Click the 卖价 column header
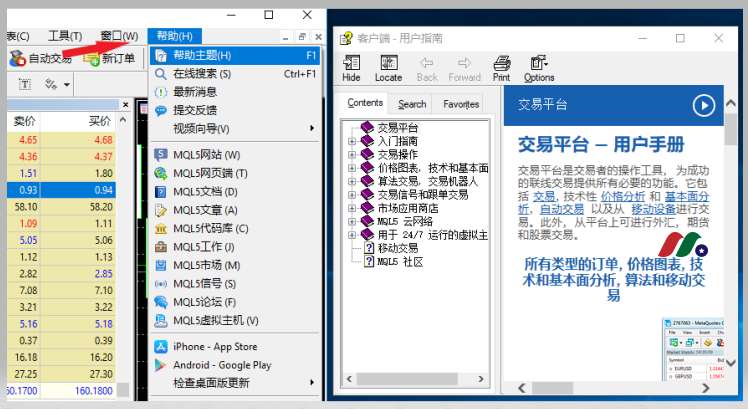 [24, 121]
